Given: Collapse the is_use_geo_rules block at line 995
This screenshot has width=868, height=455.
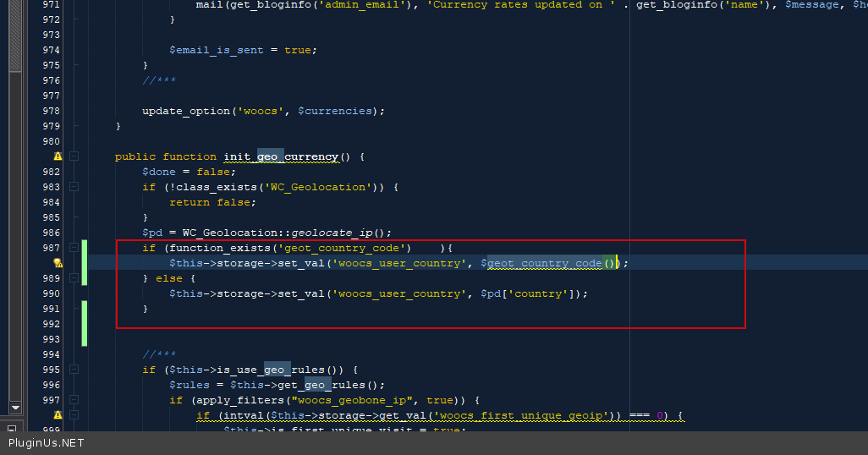Looking at the screenshot, I should point(74,370).
